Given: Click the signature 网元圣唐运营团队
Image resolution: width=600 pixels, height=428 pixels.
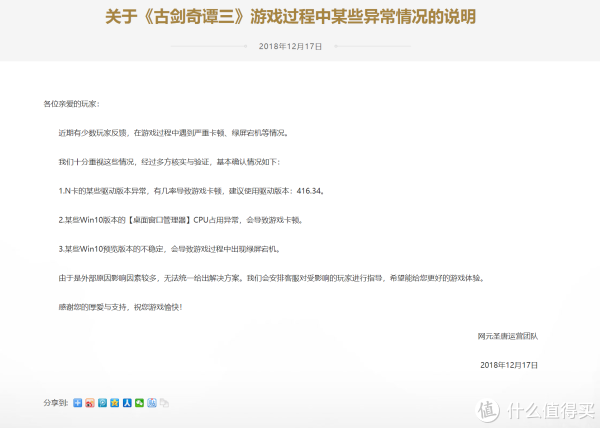Looking at the screenshot, I should [x=507, y=336].
